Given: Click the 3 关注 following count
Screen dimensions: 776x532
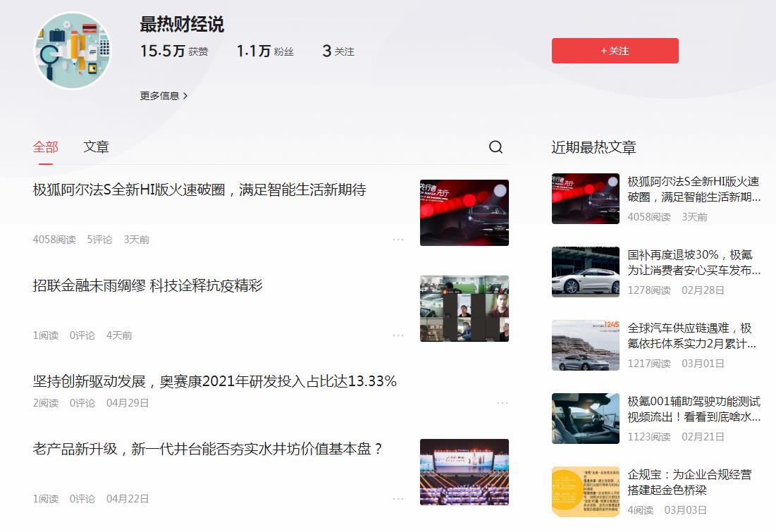Looking at the screenshot, I should pyautogui.click(x=338, y=51).
